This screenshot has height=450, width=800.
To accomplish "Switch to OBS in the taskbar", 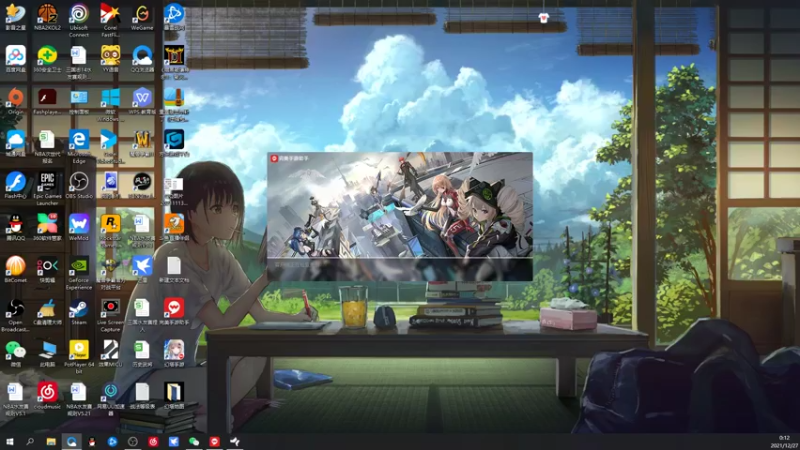I will (133, 441).
